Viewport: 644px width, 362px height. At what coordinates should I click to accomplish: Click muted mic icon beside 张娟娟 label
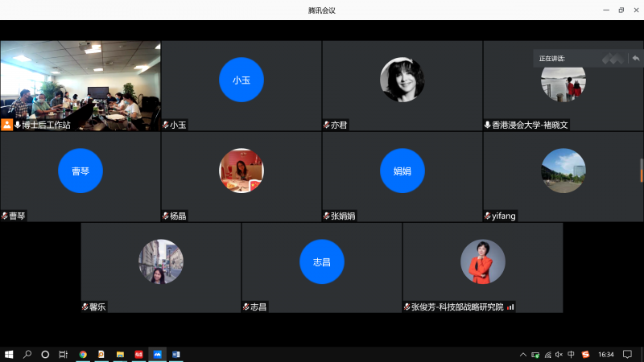(x=327, y=216)
